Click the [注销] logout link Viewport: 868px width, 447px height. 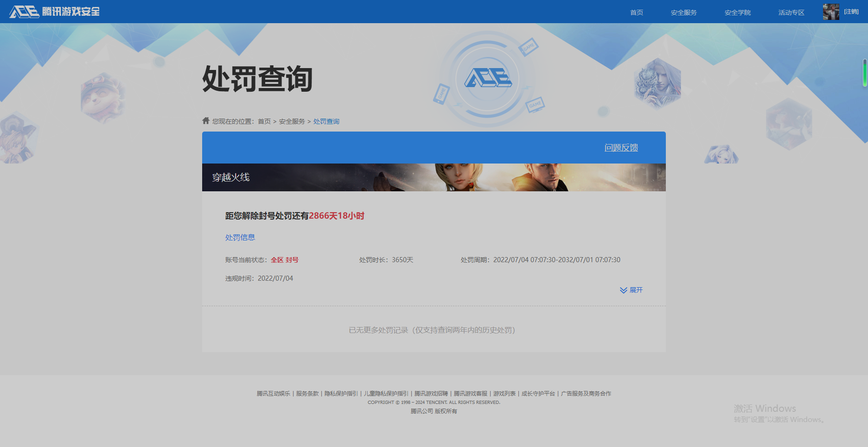point(851,12)
